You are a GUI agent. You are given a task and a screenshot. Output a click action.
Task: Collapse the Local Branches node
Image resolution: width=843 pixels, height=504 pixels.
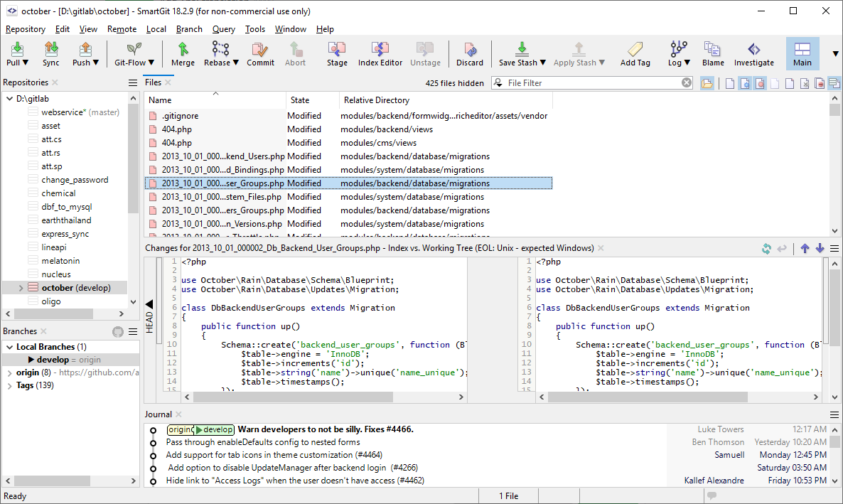(x=9, y=348)
